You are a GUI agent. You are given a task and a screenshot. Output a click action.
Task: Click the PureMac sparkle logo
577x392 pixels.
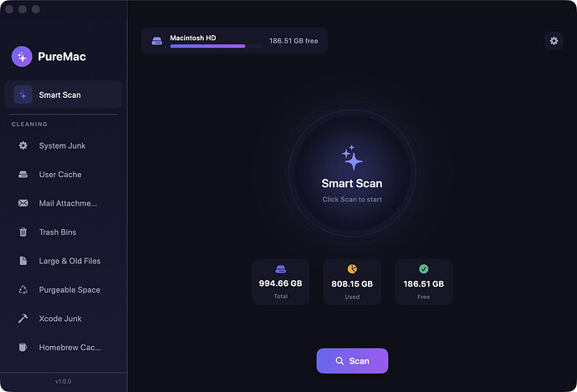(x=22, y=57)
